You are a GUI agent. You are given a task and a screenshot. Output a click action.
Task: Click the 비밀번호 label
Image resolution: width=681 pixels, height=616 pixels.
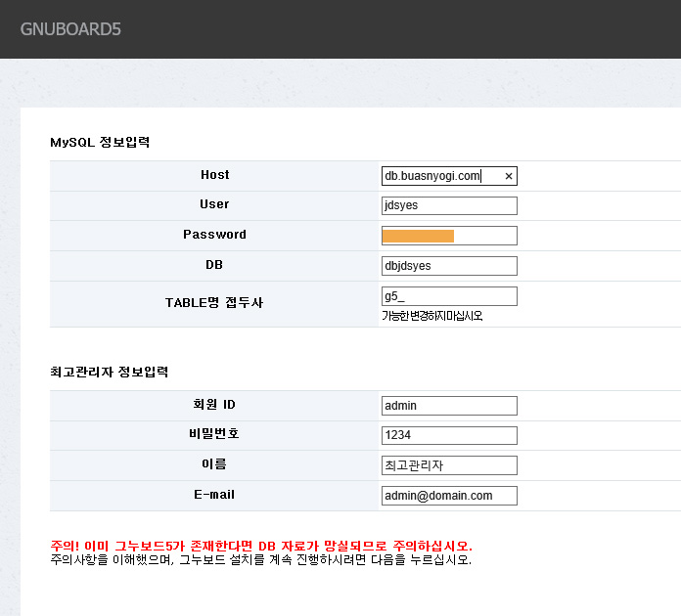tap(214, 433)
